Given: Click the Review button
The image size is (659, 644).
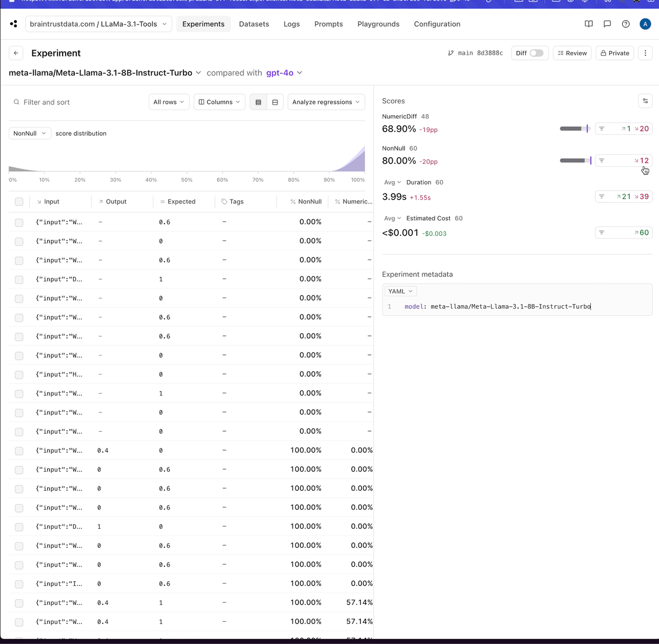Looking at the screenshot, I should (572, 53).
